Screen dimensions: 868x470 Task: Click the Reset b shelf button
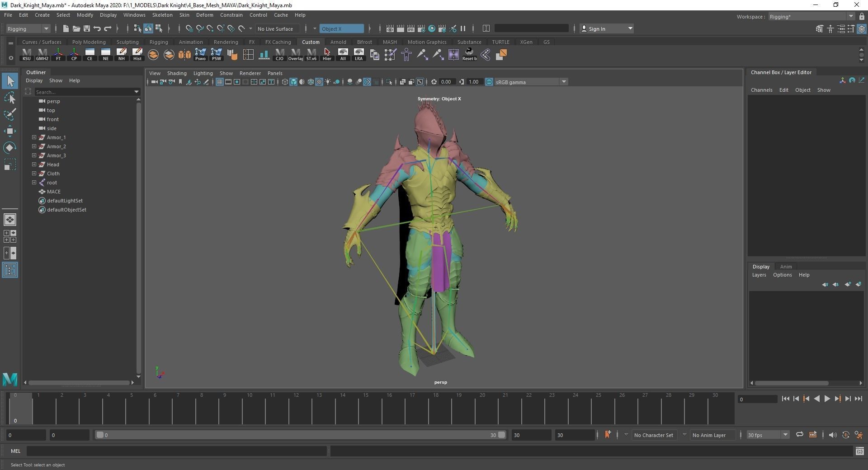point(469,55)
